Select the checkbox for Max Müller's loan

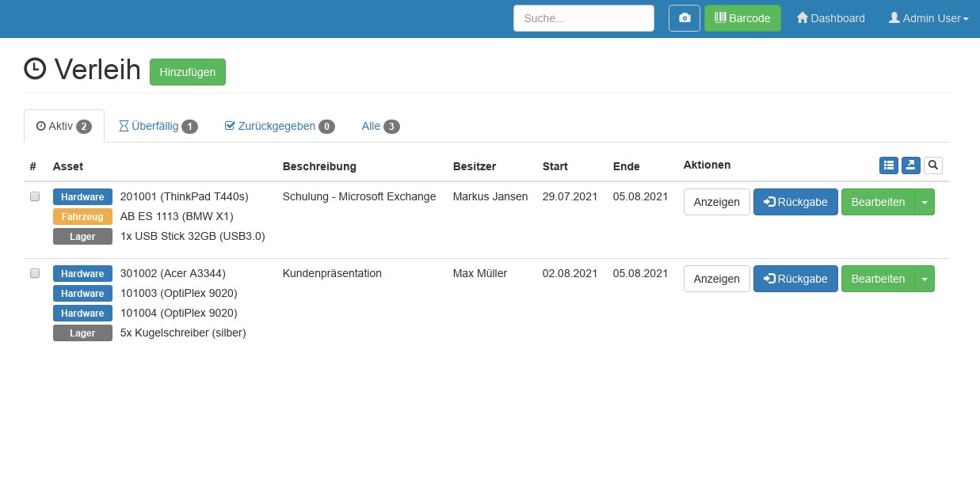[x=35, y=273]
